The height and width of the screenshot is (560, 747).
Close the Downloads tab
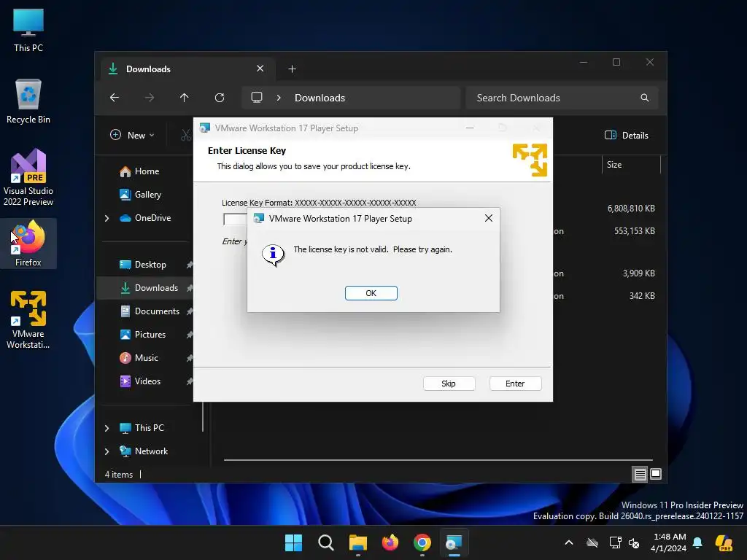tap(260, 69)
